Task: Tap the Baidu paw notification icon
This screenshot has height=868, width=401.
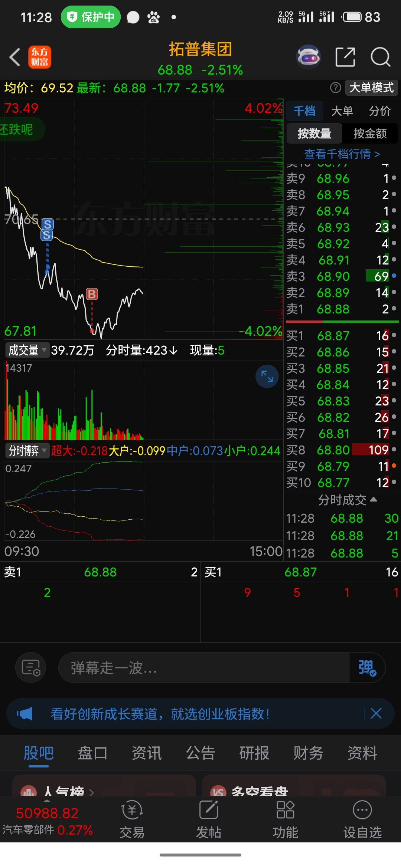Action: 153,17
